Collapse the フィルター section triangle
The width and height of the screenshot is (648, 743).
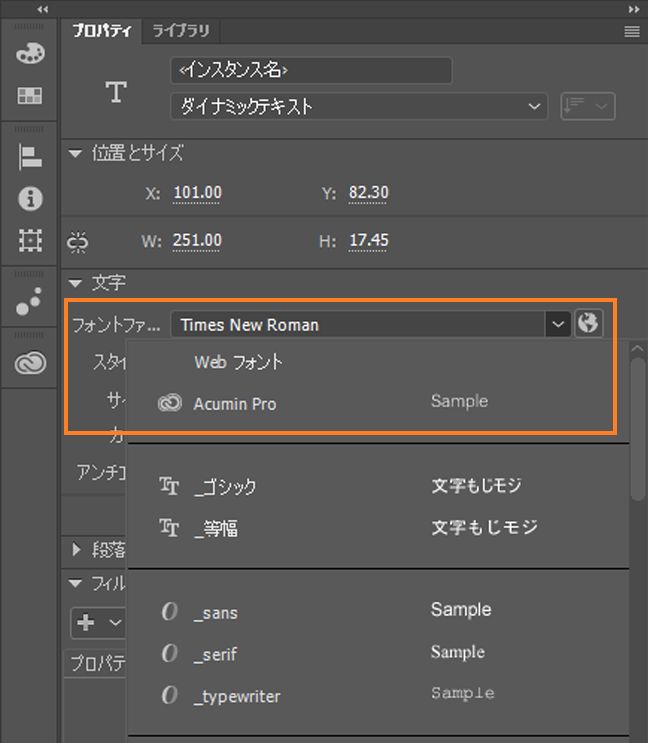(75, 583)
